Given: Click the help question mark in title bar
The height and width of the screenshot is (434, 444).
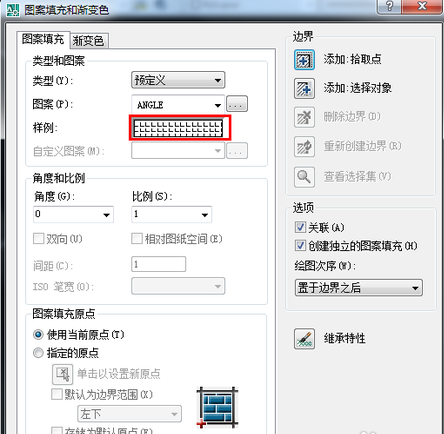Looking at the screenshot, I should coord(389,6).
